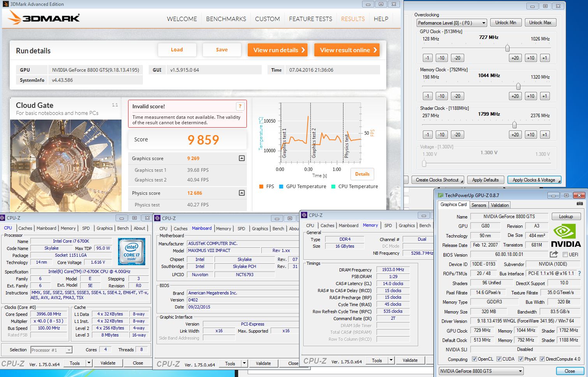Click the chart Details button

click(362, 174)
